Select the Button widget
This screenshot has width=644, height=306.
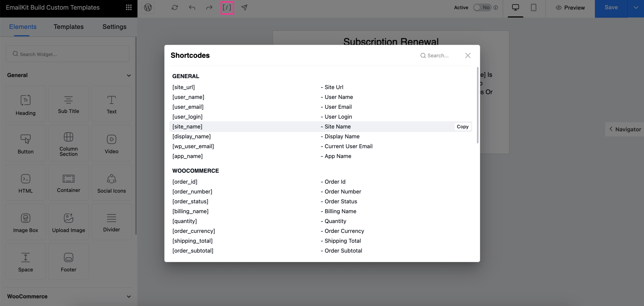[26, 143]
